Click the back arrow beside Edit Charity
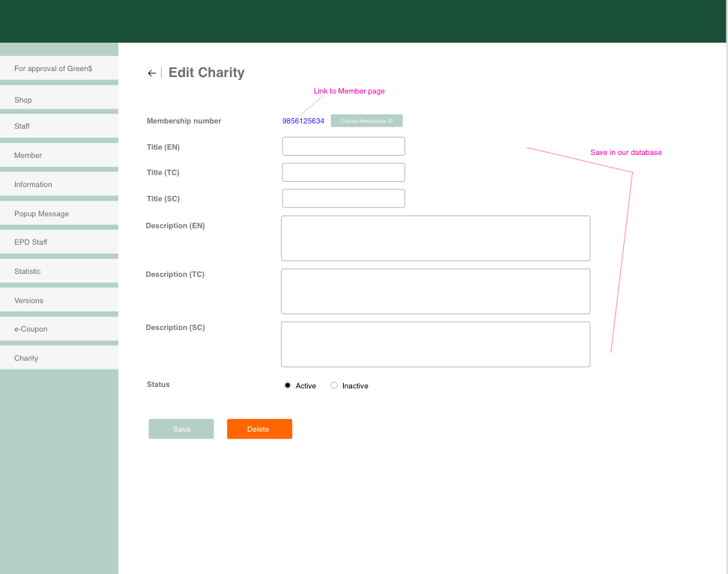Screen dimensions: 728x574 click(x=151, y=73)
